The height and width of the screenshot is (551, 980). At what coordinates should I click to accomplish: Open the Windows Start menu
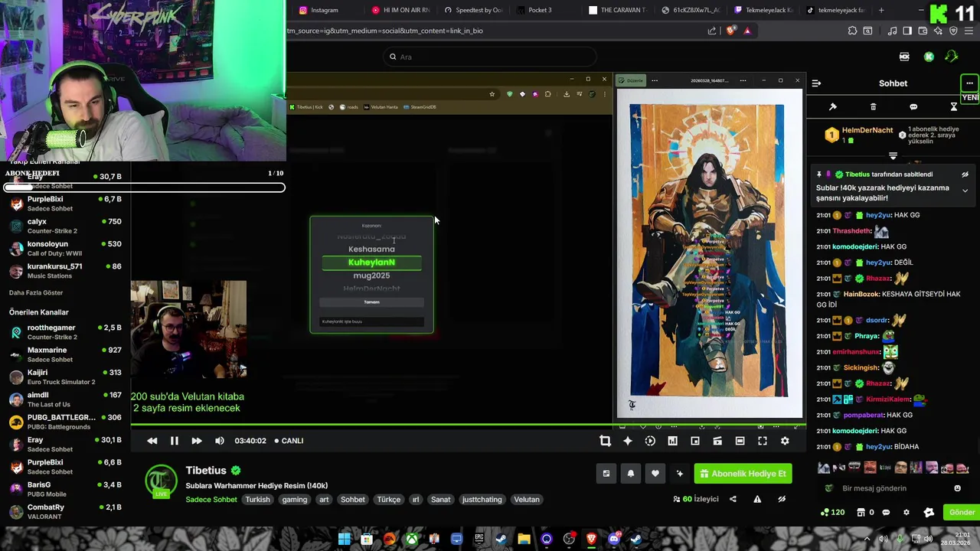click(345, 539)
